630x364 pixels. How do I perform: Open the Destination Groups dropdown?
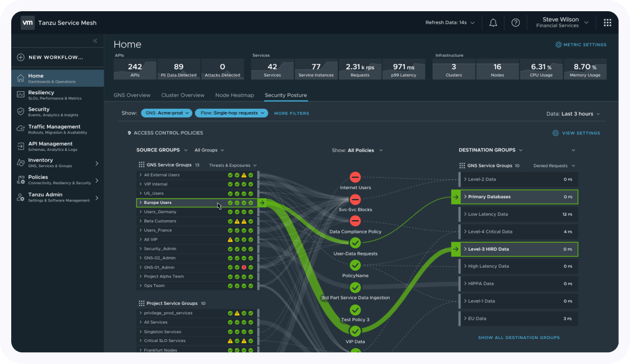click(490, 150)
